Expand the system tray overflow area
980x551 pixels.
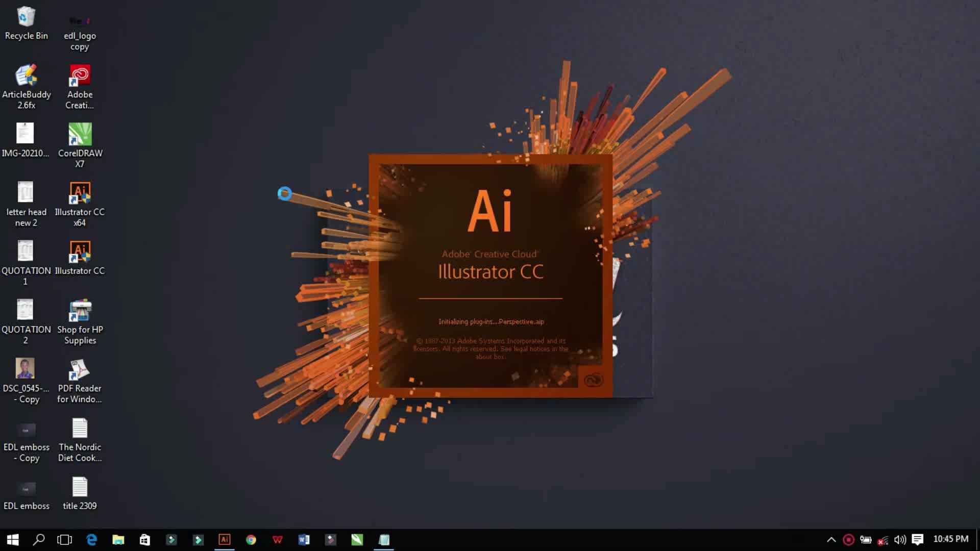830,539
